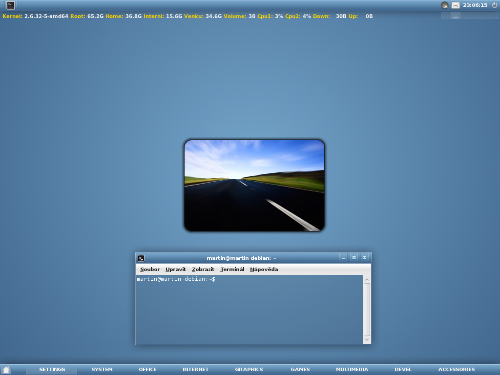Click the round globe tray icon
Screen dimensions: 500x375
444,5
